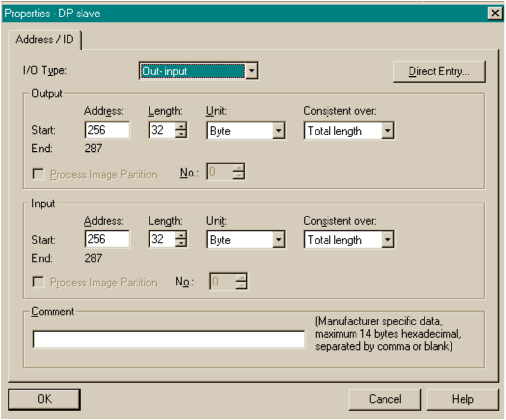The height and width of the screenshot is (420, 506).
Task: Click the Input End value 287
Action: click(93, 258)
